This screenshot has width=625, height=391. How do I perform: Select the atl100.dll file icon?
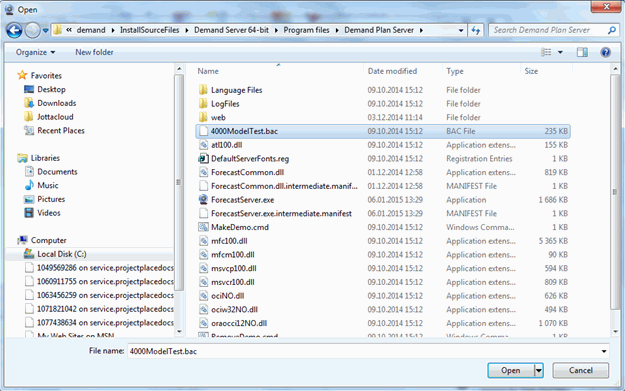click(x=203, y=145)
